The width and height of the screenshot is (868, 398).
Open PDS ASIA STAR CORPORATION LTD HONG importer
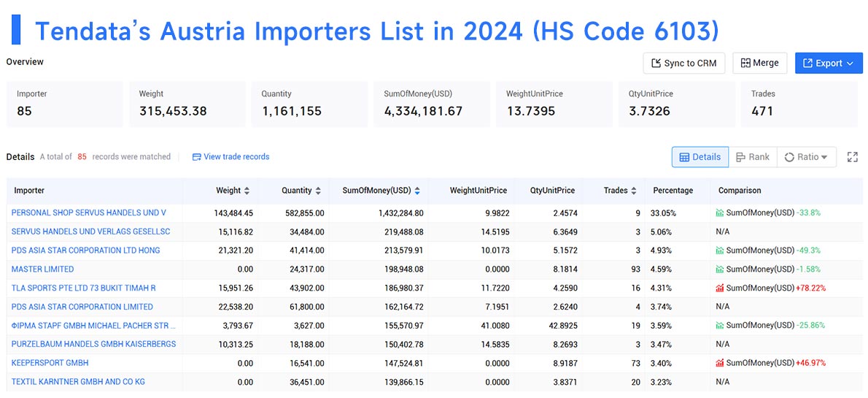[86, 250]
